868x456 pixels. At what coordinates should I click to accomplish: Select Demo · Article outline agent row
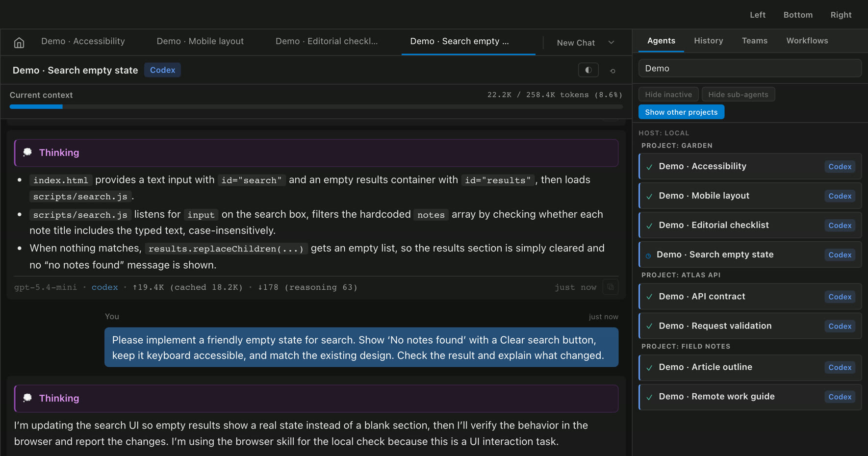(x=750, y=367)
